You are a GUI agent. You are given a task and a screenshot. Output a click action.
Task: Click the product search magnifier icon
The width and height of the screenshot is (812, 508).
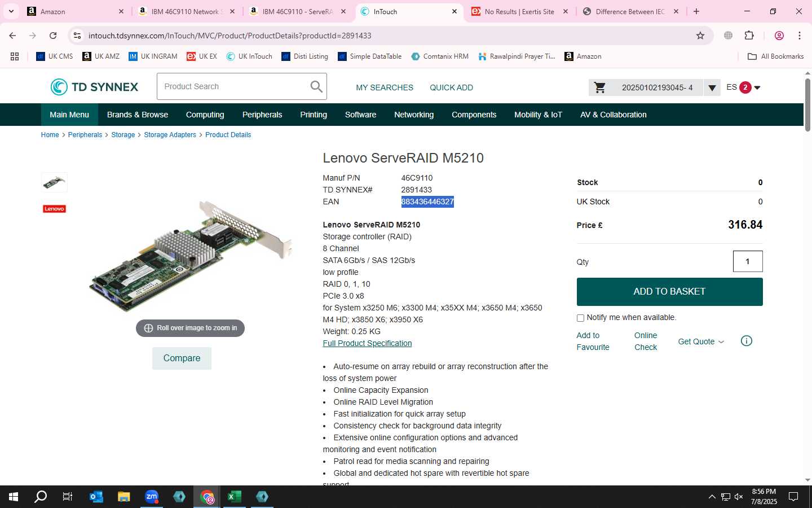316,86
